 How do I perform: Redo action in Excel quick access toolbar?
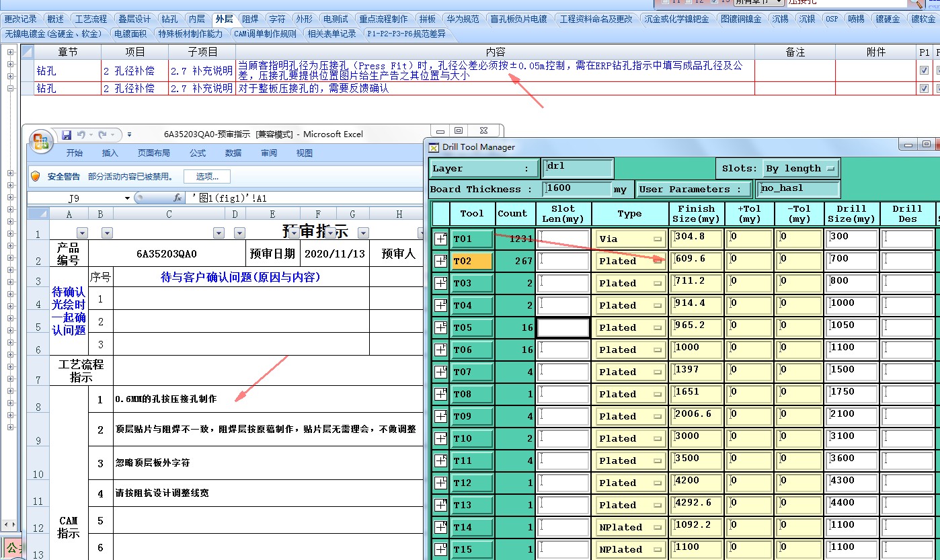click(103, 134)
